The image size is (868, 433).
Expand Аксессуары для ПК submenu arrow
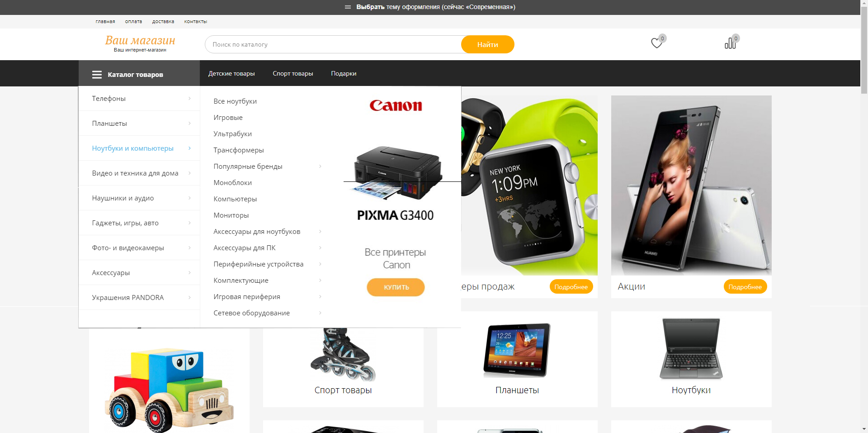point(320,248)
